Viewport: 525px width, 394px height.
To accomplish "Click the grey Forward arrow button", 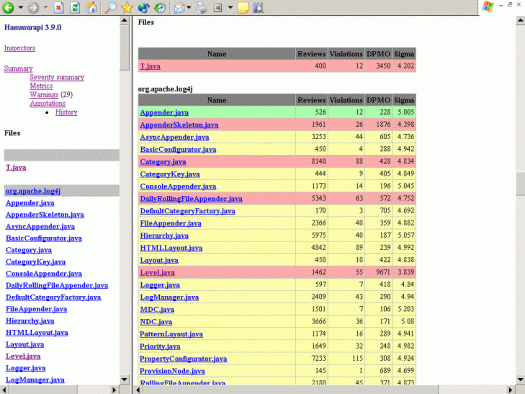I will click(33, 7).
